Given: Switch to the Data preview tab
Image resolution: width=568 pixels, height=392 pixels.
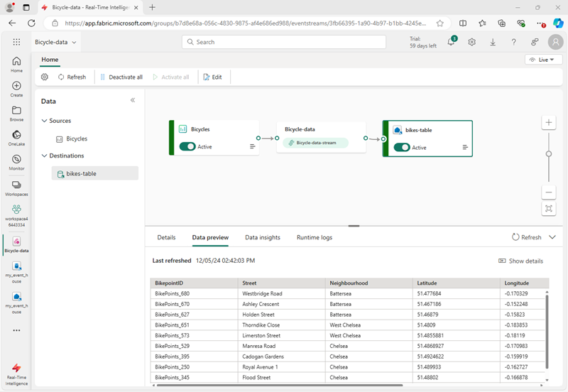Looking at the screenshot, I should (210, 237).
